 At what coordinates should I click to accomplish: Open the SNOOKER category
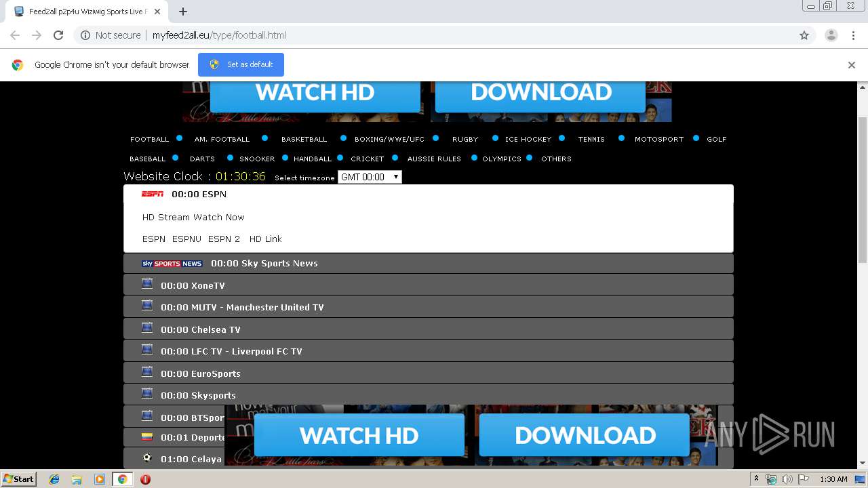[257, 159]
